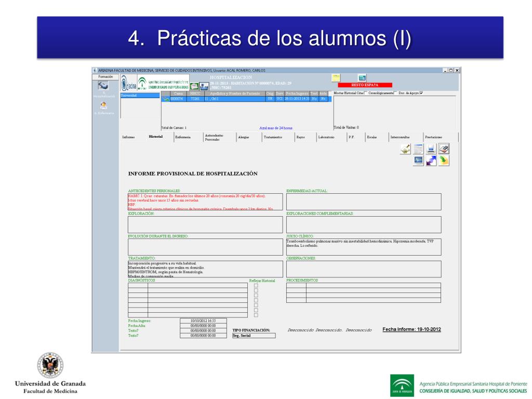
Task: Click the bed icon in patient row 0000074
Action: pyautogui.click(x=166, y=99)
